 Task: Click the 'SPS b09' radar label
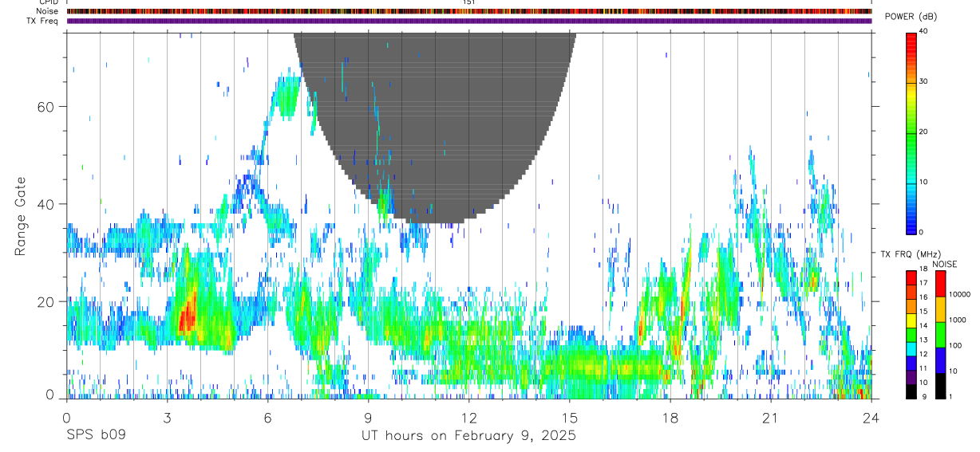tap(95, 436)
